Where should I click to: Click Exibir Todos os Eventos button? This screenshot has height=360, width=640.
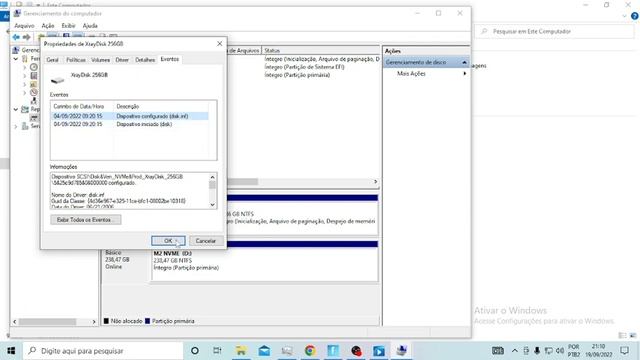(86, 220)
